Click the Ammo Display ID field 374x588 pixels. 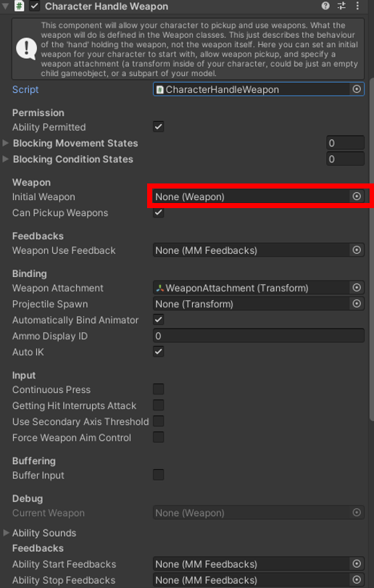[259, 336]
